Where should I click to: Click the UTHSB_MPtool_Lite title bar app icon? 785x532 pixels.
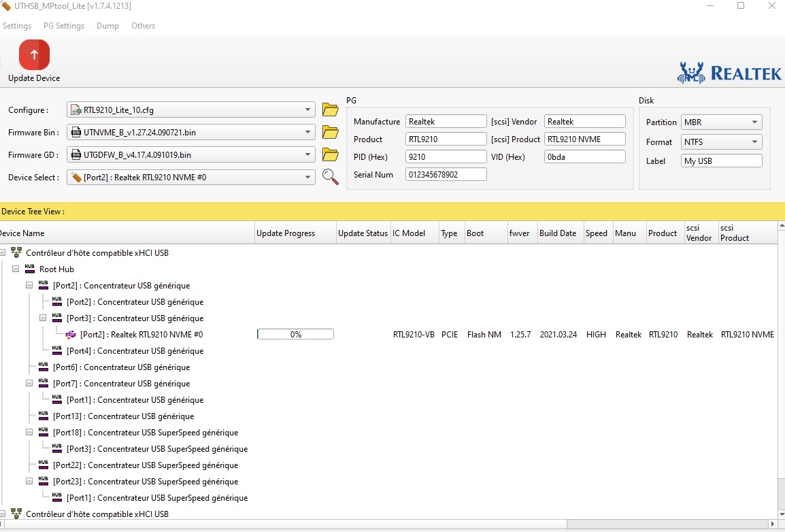tap(5, 6)
